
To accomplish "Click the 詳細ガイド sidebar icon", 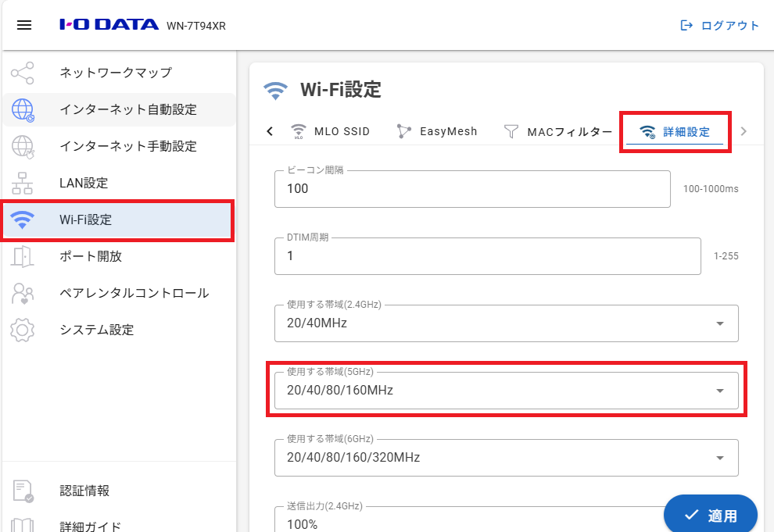I will pyautogui.click(x=23, y=524).
